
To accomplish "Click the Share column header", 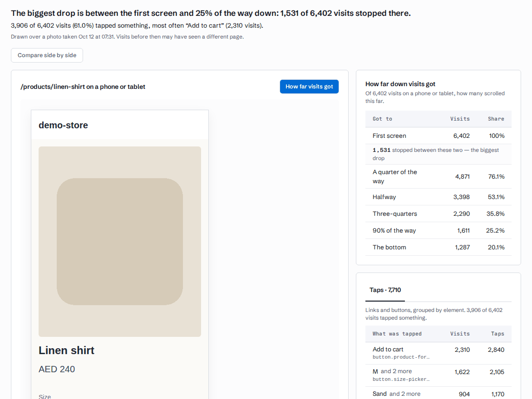I will (x=496, y=119).
